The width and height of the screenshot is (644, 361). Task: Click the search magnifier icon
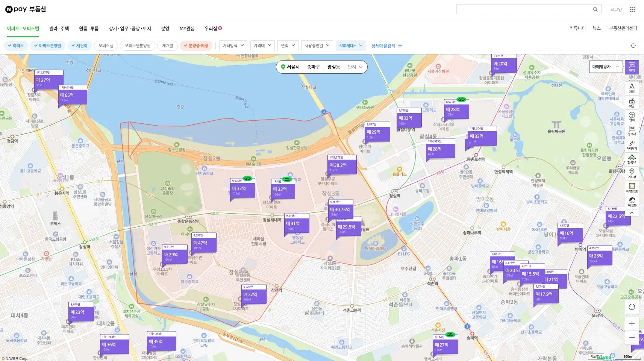[x=596, y=9]
